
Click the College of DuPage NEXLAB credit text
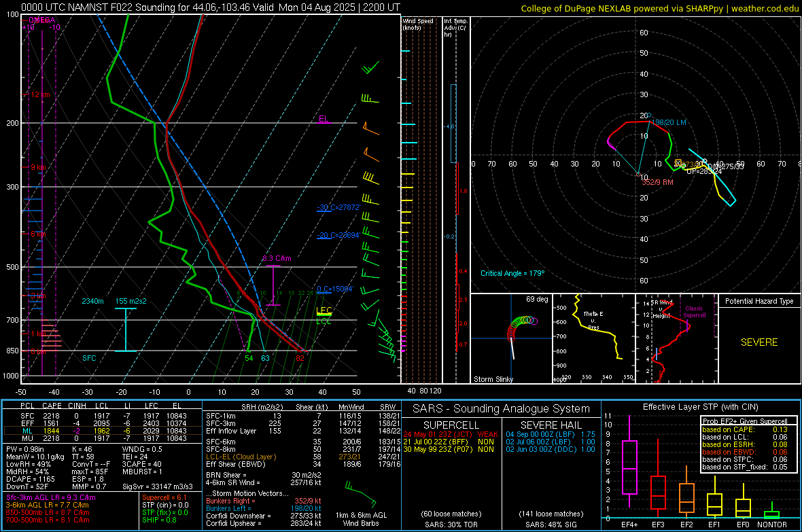coord(660,9)
